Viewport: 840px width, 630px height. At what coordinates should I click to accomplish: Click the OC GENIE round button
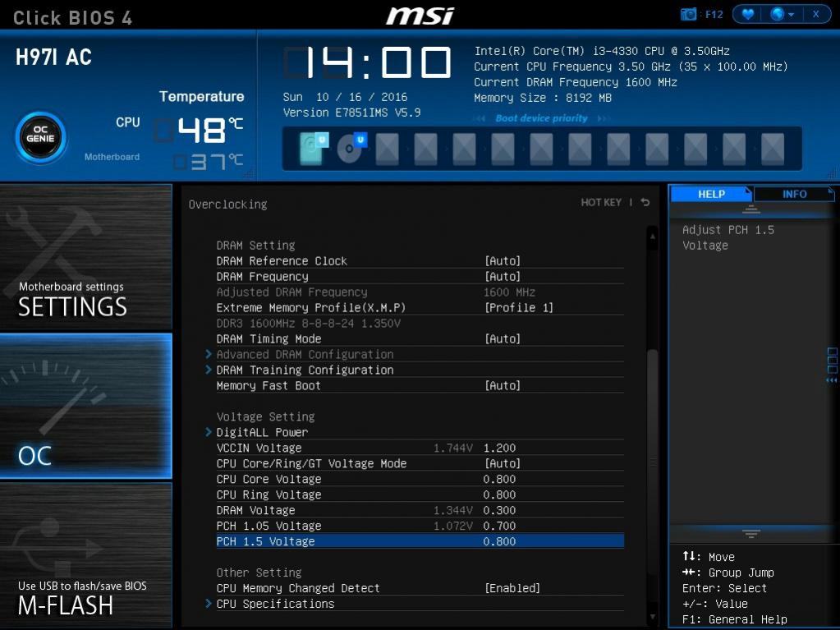41,138
